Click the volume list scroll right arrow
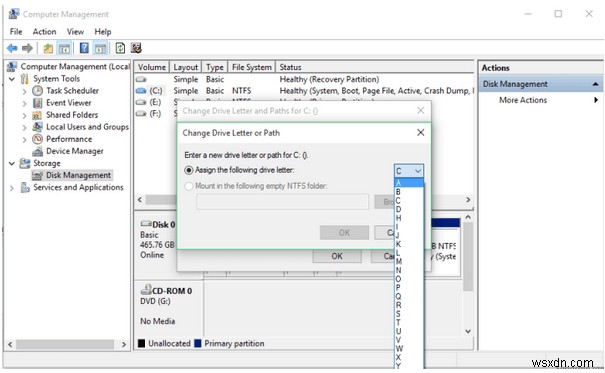Viewport: 605px width, 373px height. (468, 200)
